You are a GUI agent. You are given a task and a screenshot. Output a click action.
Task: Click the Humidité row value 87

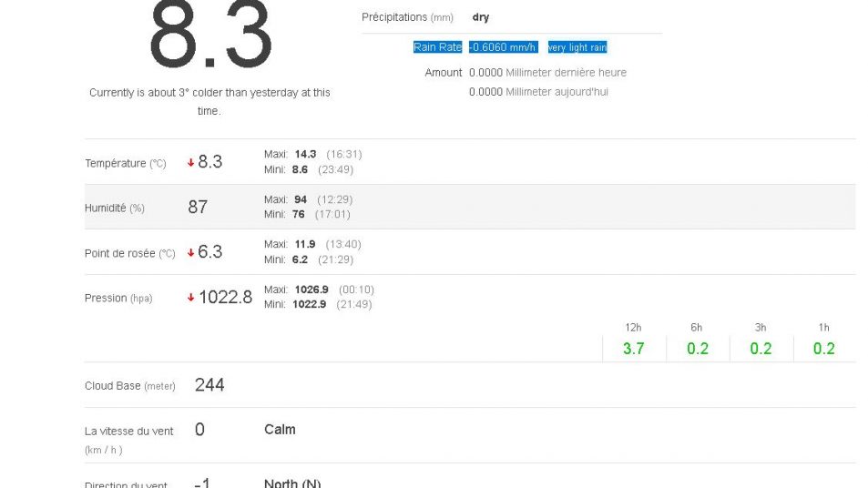pyautogui.click(x=198, y=208)
